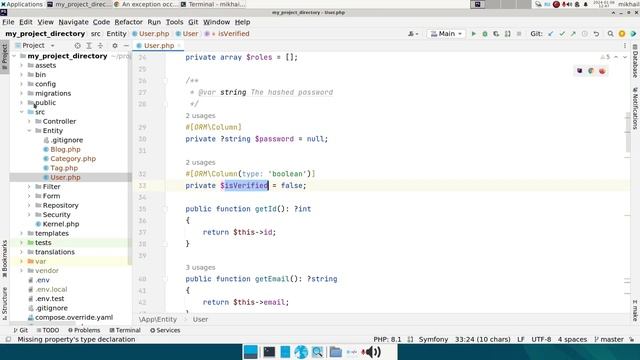The width and height of the screenshot is (640, 360).
Task: Toggle the Notifications side tool window
Action: tap(635, 108)
